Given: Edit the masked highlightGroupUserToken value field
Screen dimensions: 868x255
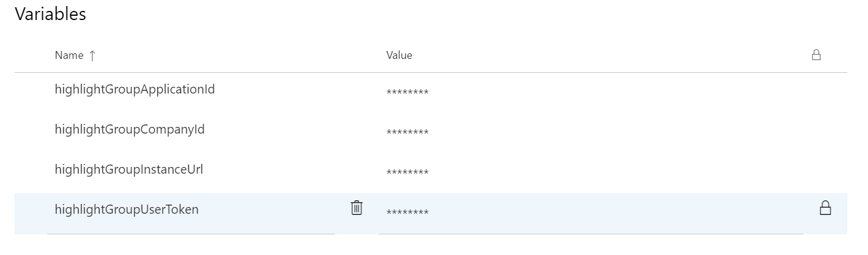Looking at the screenshot, I should tap(591, 212).
